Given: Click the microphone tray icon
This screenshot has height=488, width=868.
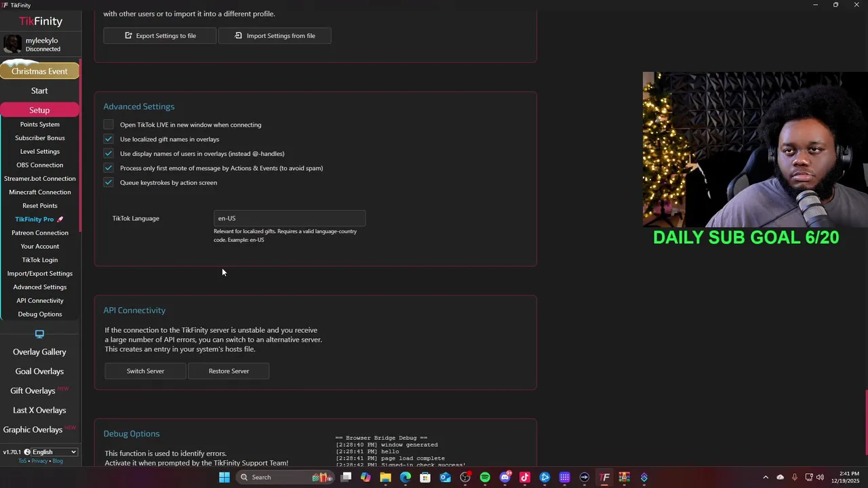Looking at the screenshot, I should pos(794,477).
